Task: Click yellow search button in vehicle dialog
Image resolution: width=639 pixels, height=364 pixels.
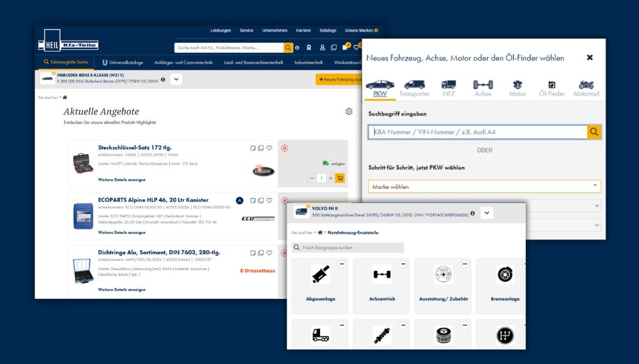Action: [x=594, y=132]
